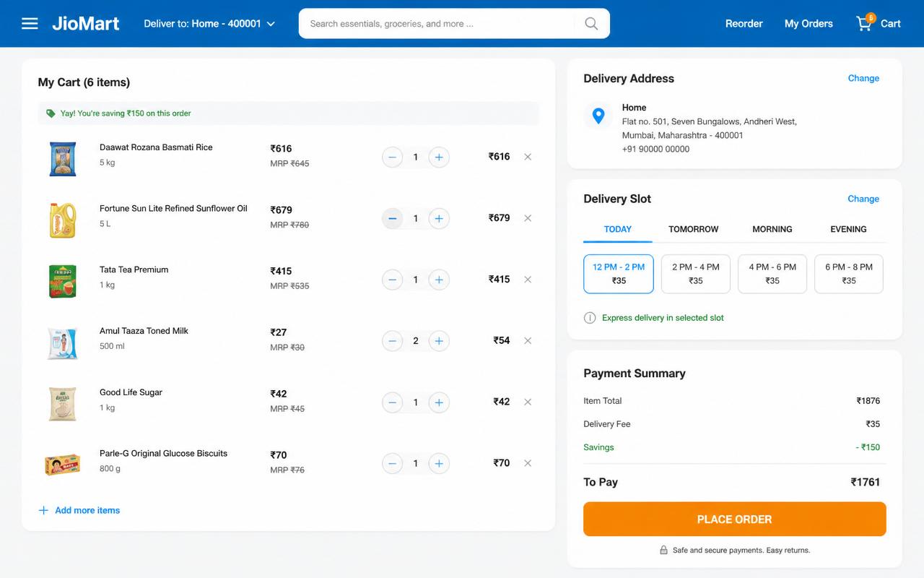
Task: Decrease Fortune Sunflower Oil quantity
Action: 392,218
